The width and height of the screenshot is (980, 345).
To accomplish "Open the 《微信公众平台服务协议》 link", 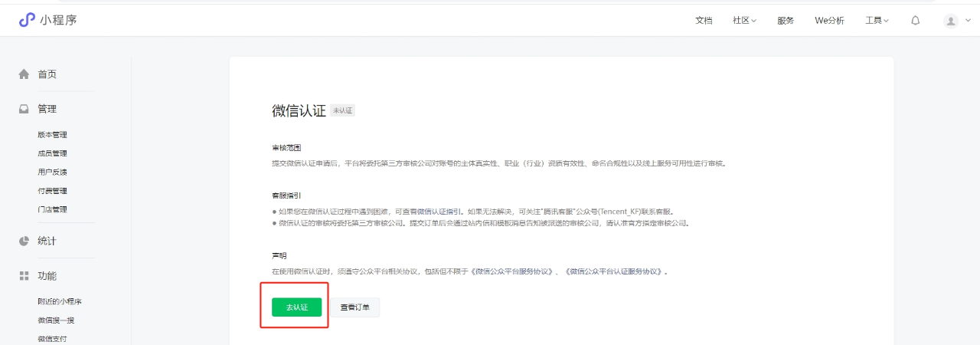I will pyautogui.click(x=512, y=271).
